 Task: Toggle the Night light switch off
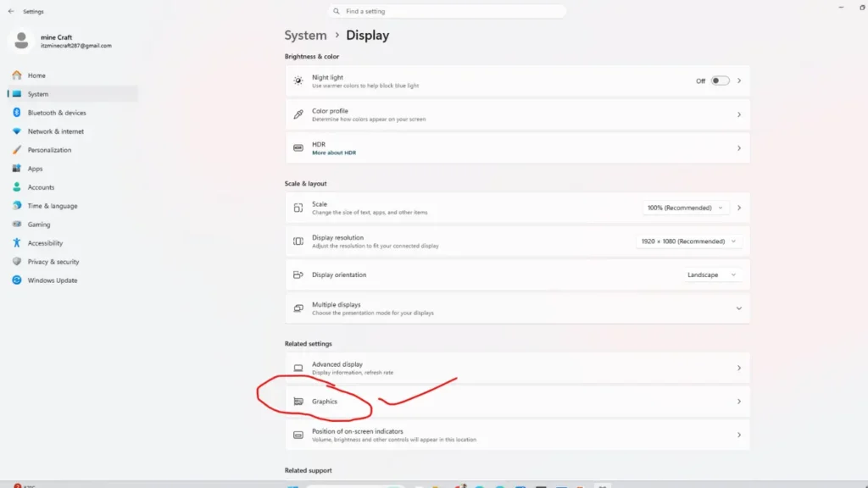(720, 80)
